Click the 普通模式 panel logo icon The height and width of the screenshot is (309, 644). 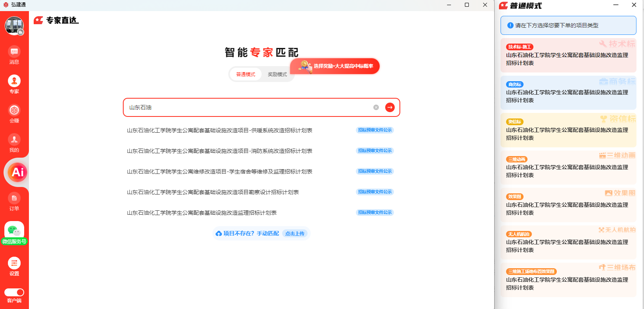coord(503,6)
